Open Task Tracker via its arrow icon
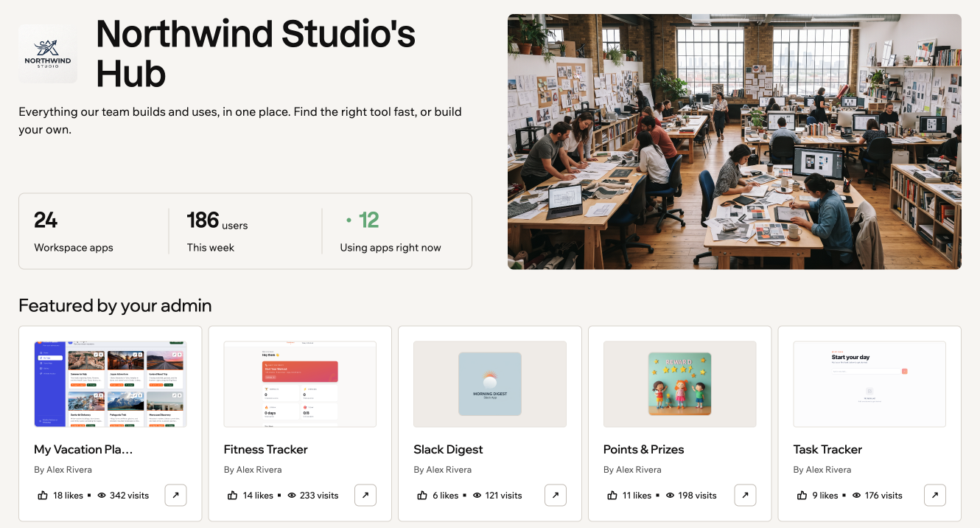The height and width of the screenshot is (528, 980). tap(935, 496)
